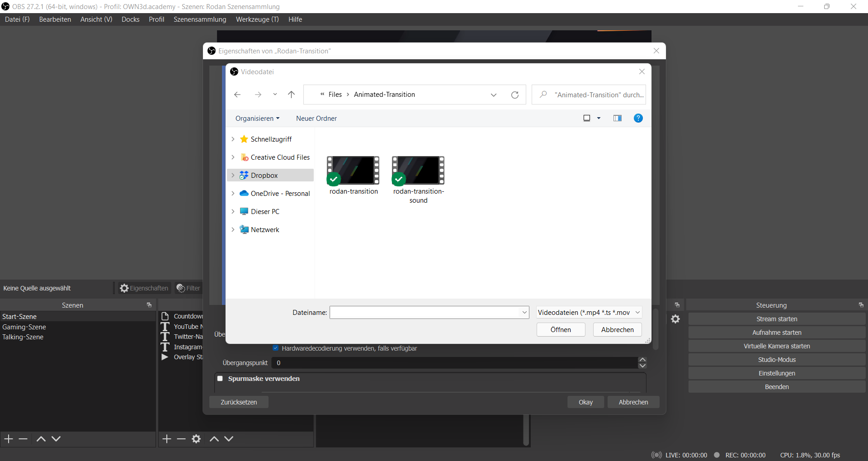Screen dimensions: 868x461
Task: Add a new scene with plus icon
Action: coord(9,439)
